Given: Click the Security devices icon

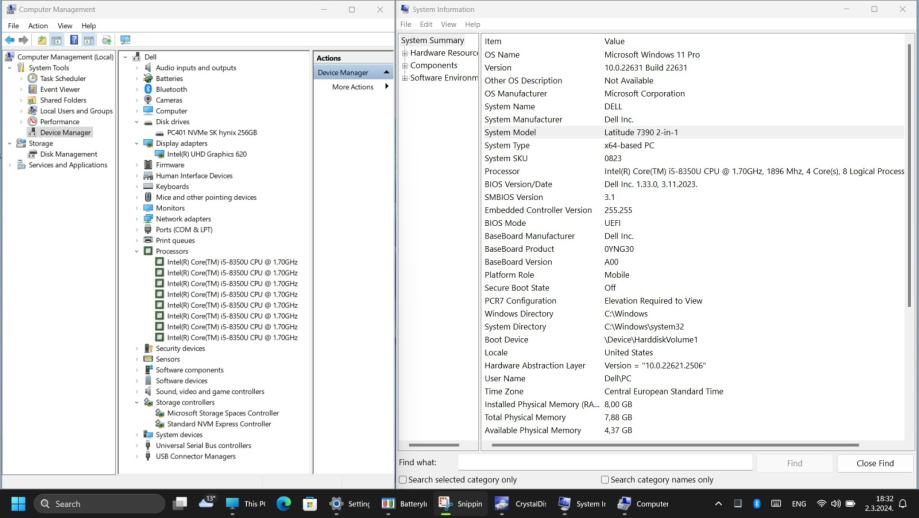Looking at the screenshot, I should click(148, 348).
